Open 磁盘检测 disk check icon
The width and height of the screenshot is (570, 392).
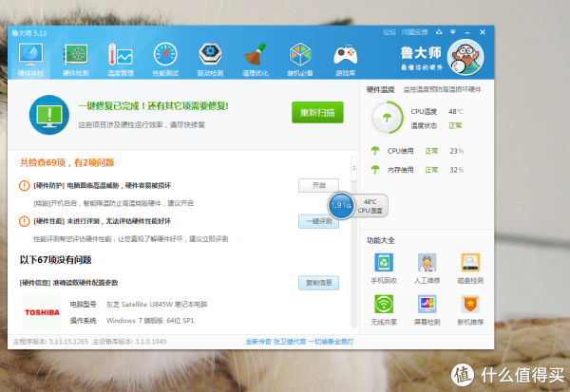tap(470, 262)
